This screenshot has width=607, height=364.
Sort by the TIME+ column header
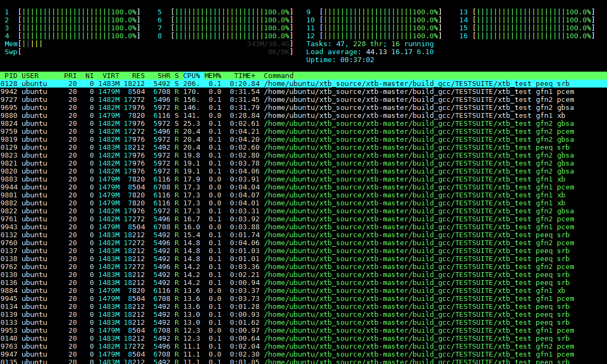(x=245, y=76)
